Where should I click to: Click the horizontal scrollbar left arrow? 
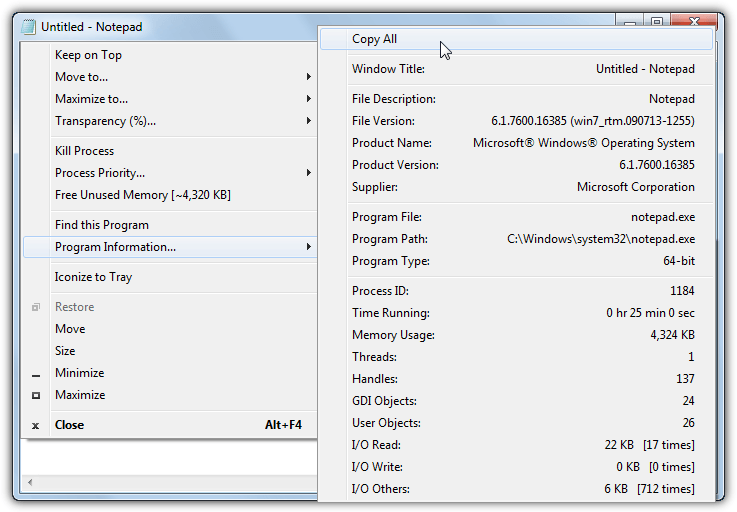(x=30, y=483)
